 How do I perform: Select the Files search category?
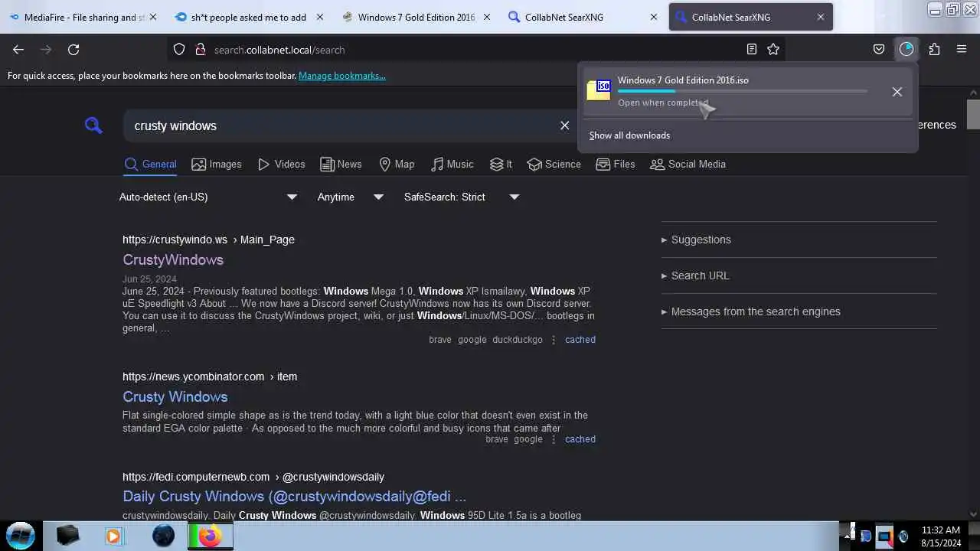616,164
